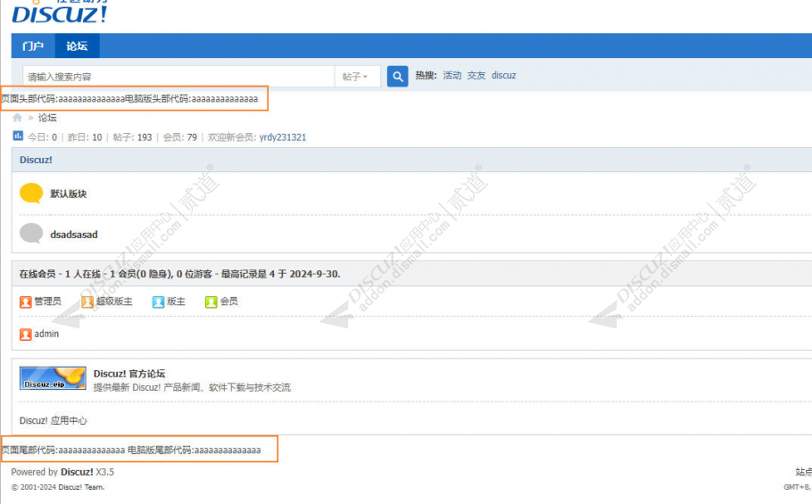Click the 超级版主 user icon
812x504 pixels.
pos(87,302)
